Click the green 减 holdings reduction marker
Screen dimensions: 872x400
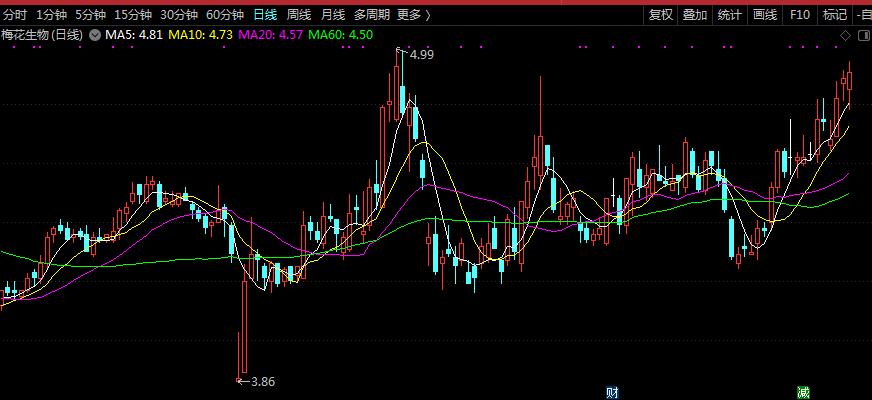coord(802,392)
